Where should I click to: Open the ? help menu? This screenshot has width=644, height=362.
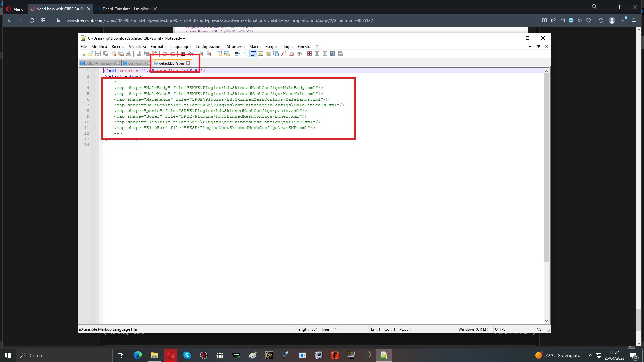pos(317,47)
